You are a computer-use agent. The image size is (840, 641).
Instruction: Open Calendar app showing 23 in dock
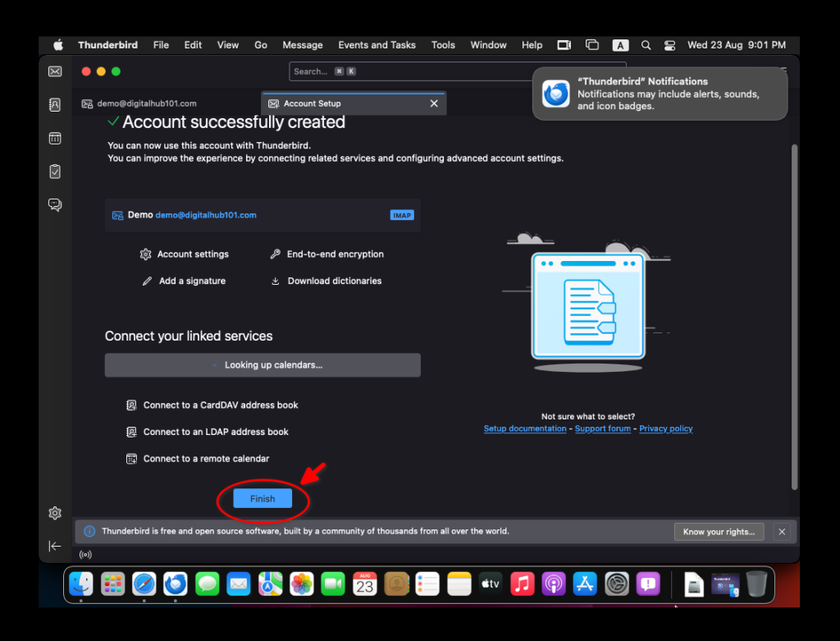click(365, 584)
